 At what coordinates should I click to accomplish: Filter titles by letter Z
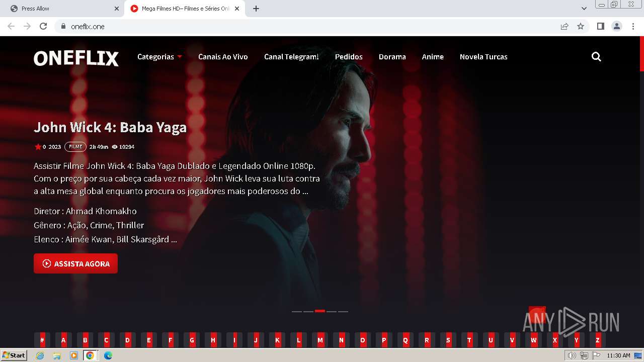[598, 340]
